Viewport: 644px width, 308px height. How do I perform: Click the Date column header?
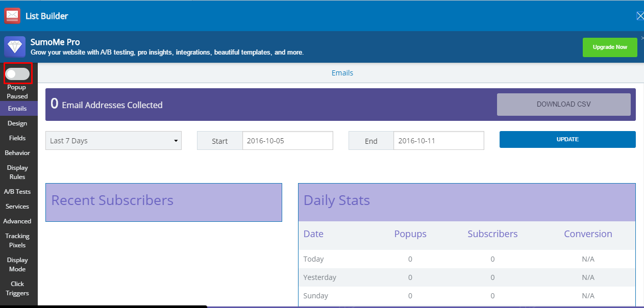[x=313, y=234]
